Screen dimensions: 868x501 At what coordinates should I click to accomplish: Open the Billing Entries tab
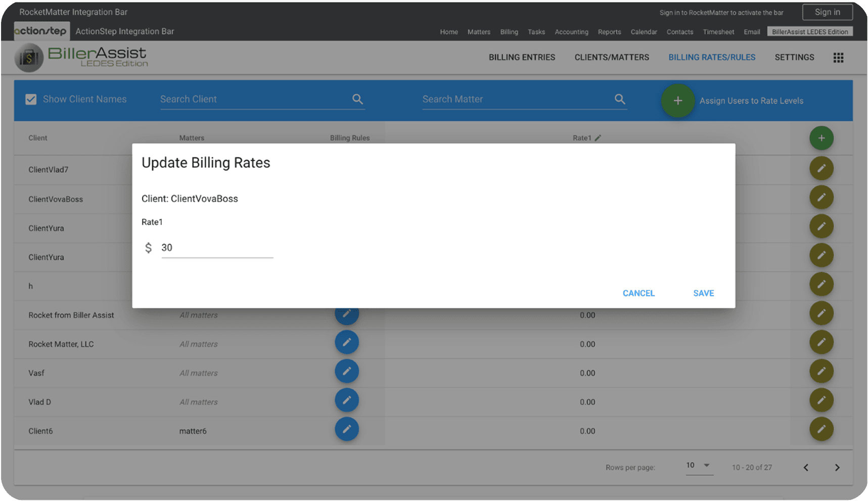point(522,58)
